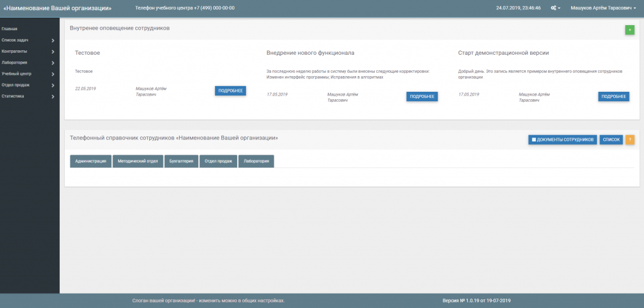Image resolution: width=644 pixels, height=308 pixels.
Task: Open Список задач sidebar item
Action: (15, 40)
